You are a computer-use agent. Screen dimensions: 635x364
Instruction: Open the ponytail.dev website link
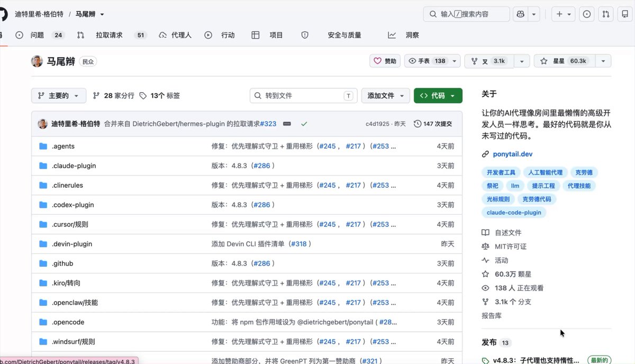click(512, 154)
